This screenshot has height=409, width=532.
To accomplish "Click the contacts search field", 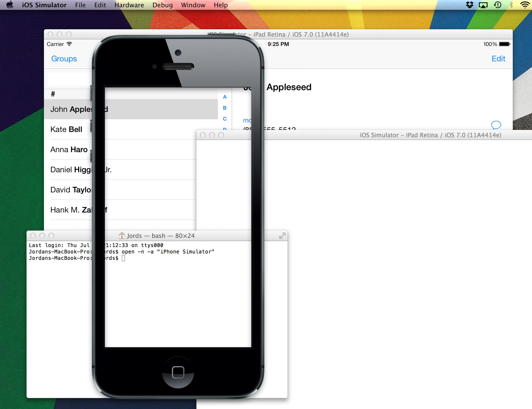I will click(x=70, y=79).
